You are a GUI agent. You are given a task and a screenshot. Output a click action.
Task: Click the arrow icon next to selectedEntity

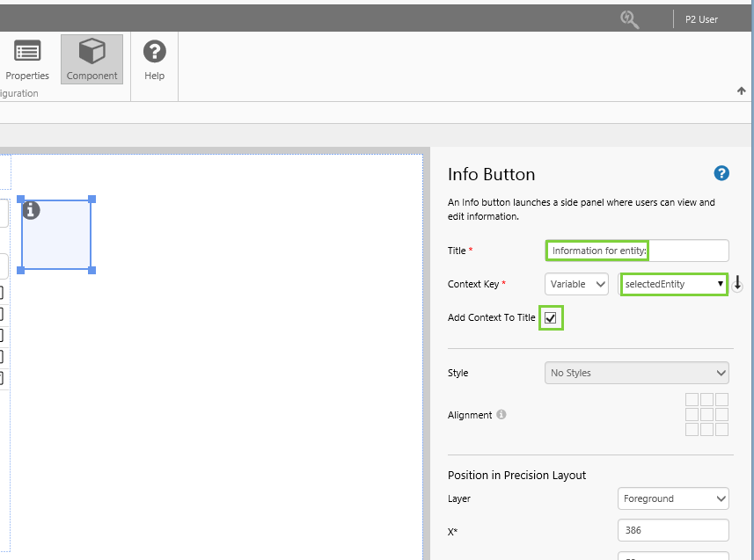tap(738, 284)
